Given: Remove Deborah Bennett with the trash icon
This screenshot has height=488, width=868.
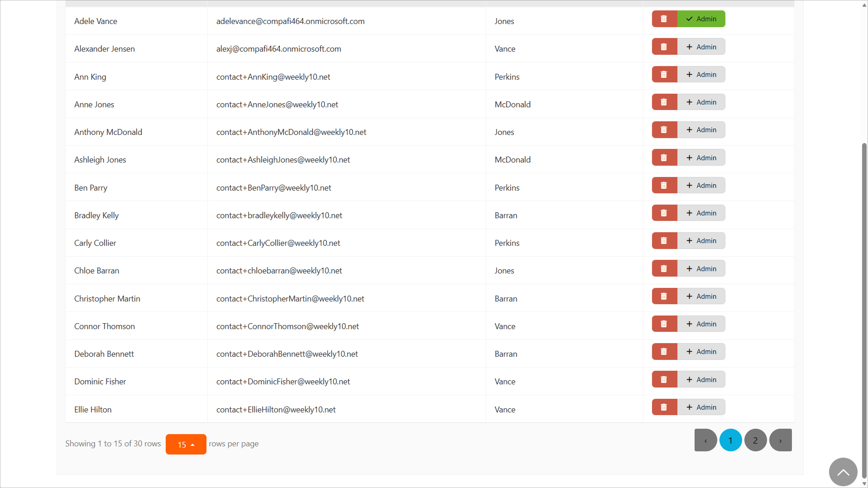Looking at the screenshot, I should pyautogui.click(x=664, y=351).
